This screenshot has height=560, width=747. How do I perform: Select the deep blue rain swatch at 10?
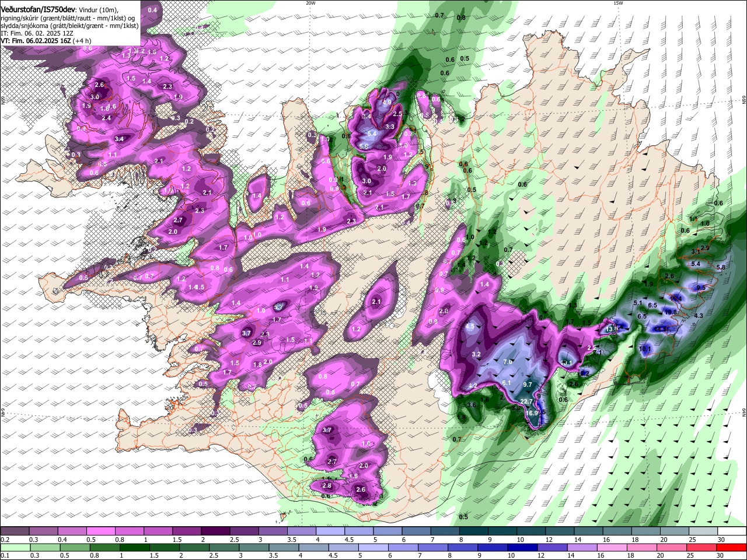point(522,547)
